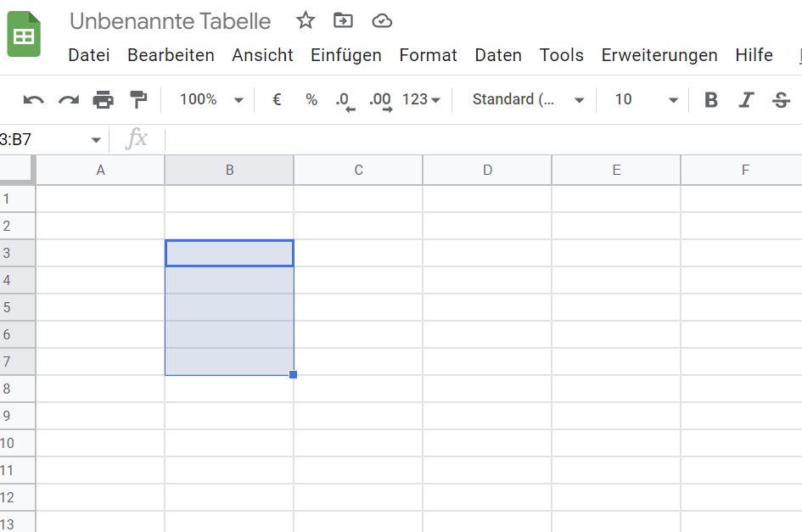This screenshot has height=532, width=802.
Task: Expand the Standard font dropdown
Action: (528, 100)
